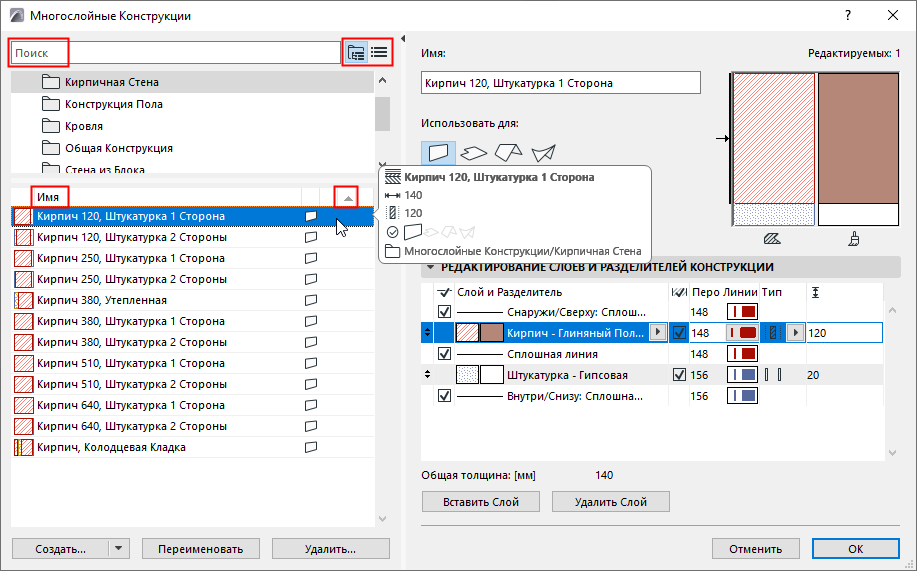Collapse the left panel with small arrow

pos(403,39)
